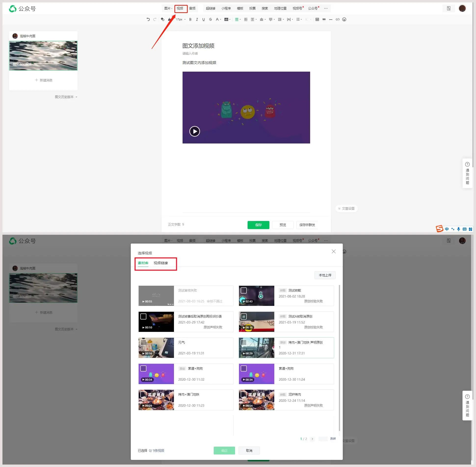Tick the 元气 video checkbox

[x=143, y=342]
